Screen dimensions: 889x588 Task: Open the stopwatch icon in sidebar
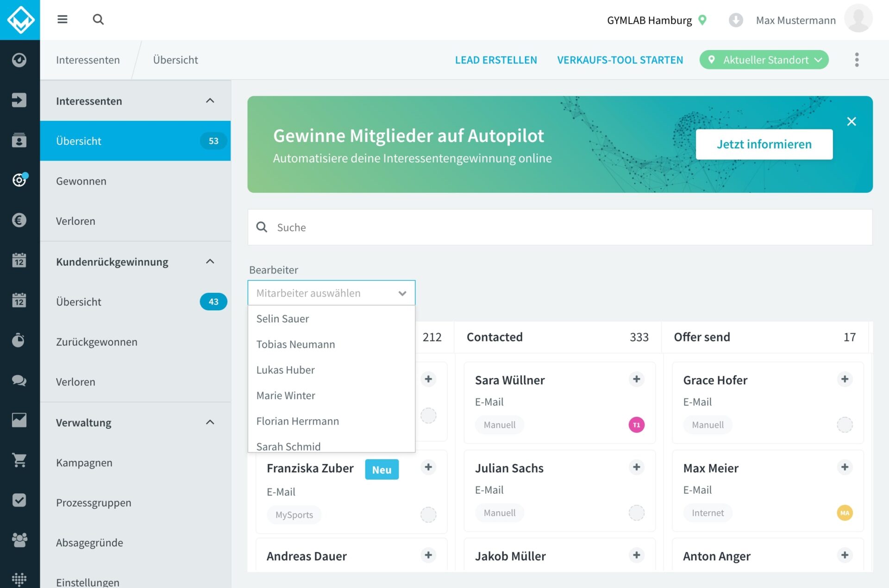[x=19, y=340]
